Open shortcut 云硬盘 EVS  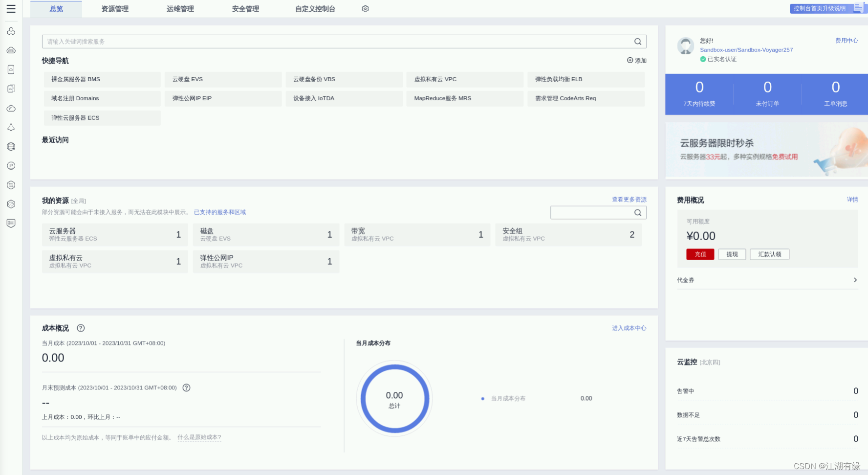(x=223, y=79)
